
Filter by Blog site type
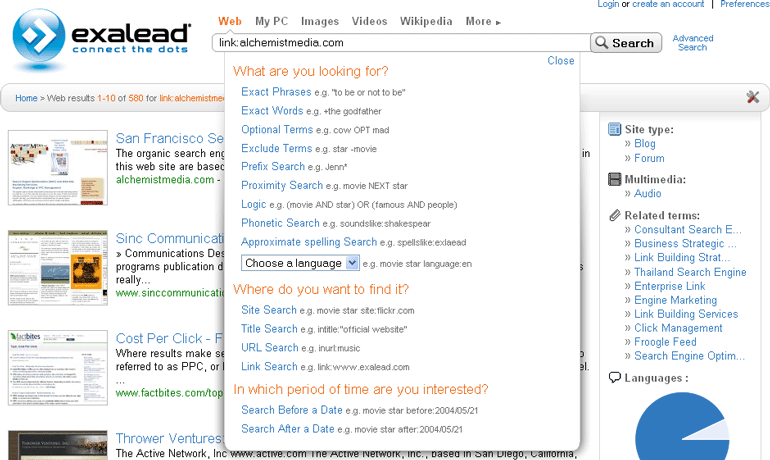coord(644,143)
